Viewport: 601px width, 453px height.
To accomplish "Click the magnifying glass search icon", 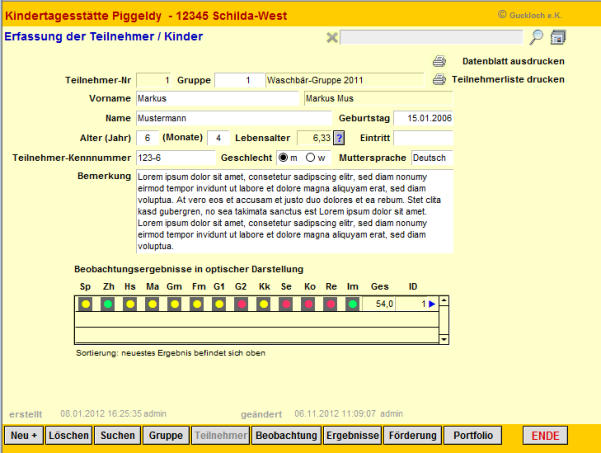I will (537, 37).
